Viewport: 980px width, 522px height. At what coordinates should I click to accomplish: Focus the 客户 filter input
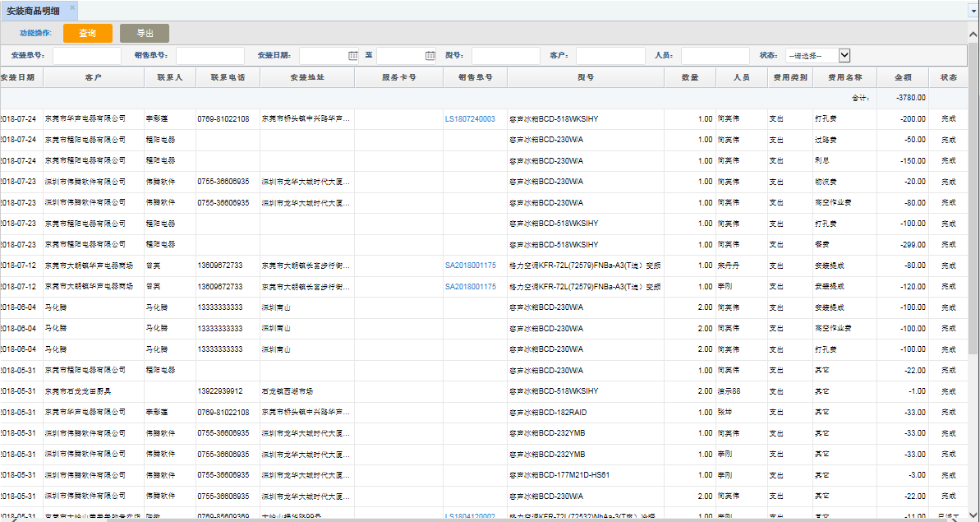tap(610, 56)
